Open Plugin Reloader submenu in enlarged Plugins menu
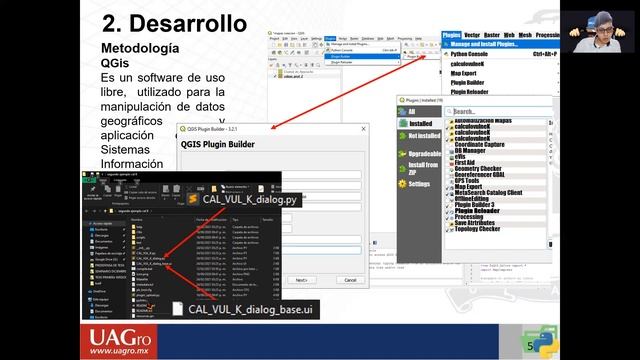Viewport: 640px width, 360px height. (x=500, y=92)
